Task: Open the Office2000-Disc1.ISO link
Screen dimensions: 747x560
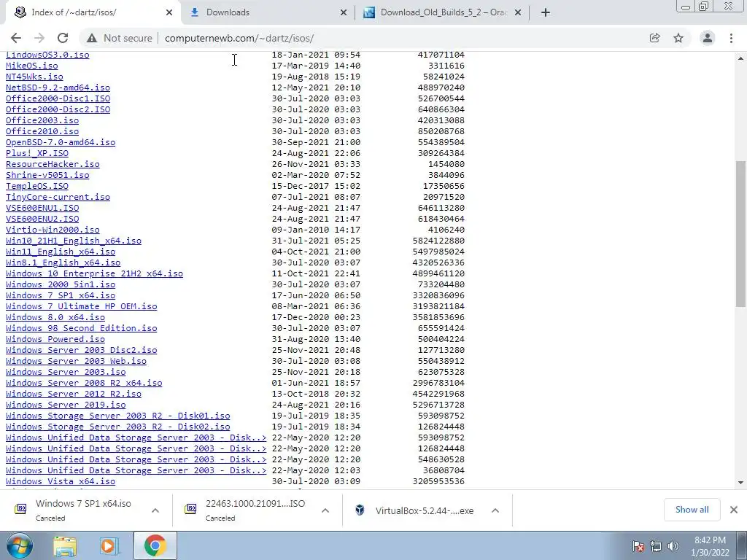Action: [58, 98]
